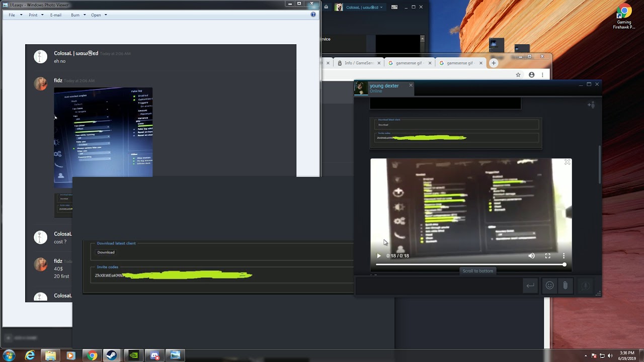Click the send message arrow button
Screen dimensions: 644x362
click(x=530, y=286)
